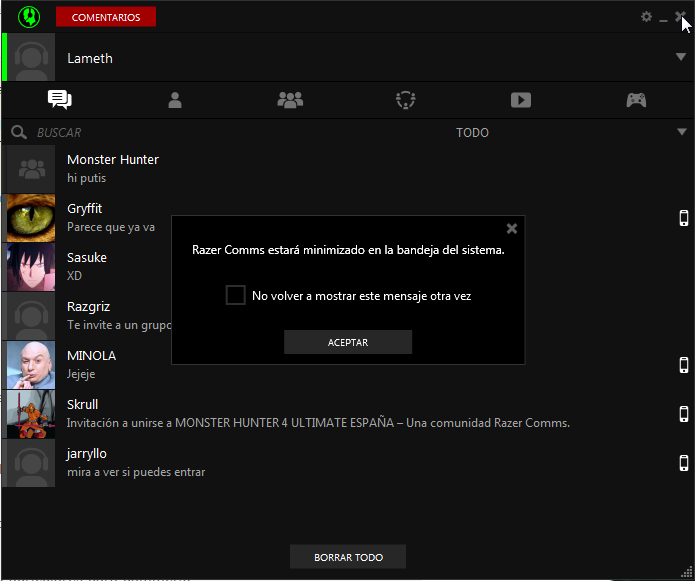Click mobile phone icon beside MINOLA
Screen dimensions: 695x581
[x=684, y=365]
